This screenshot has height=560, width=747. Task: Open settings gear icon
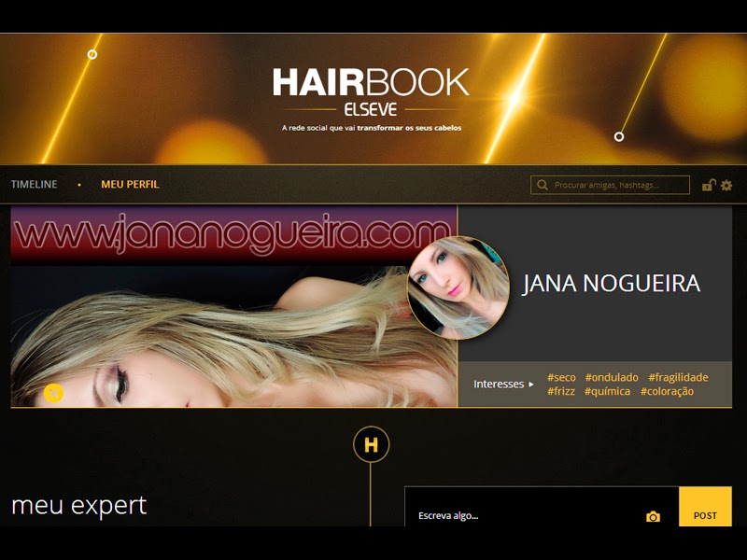pos(726,185)
